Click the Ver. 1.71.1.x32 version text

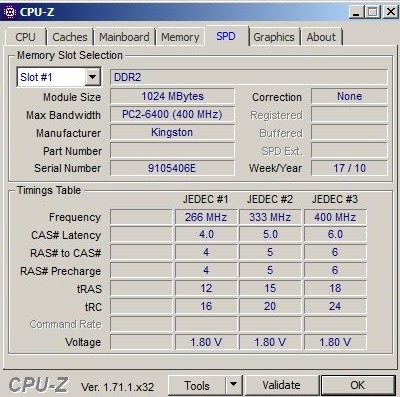pyautogui.click(x=117, y=387)
